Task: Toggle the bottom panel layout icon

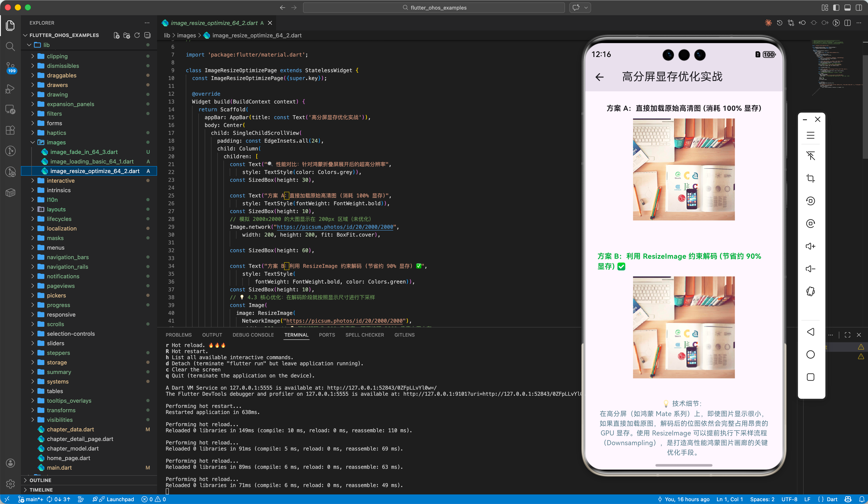Action: point(847,8)
